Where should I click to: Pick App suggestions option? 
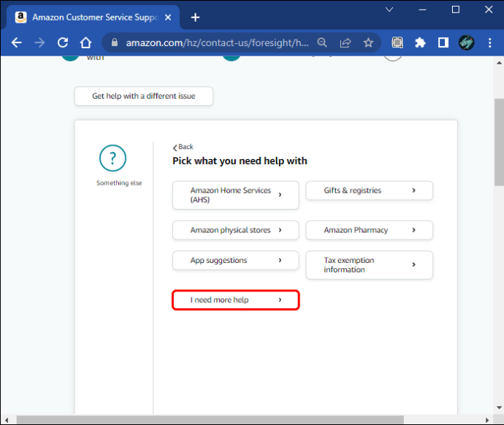tap(236, 260)
